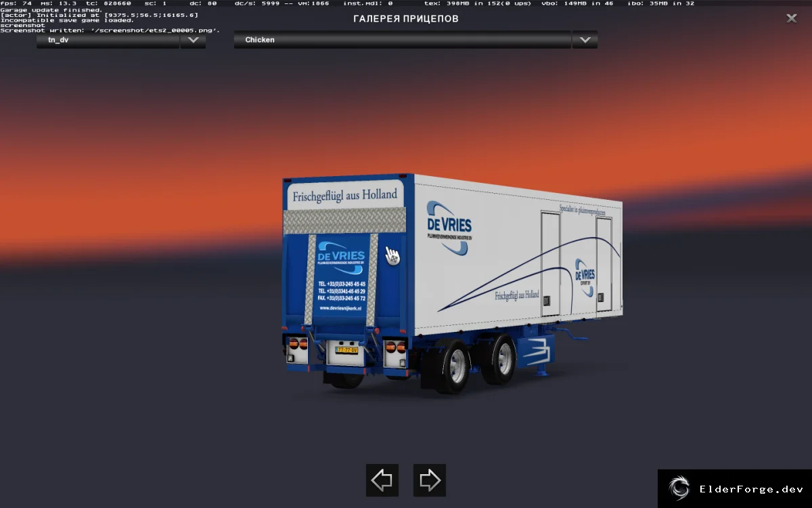812x508 pixels.
Task: Show the next trailer with right arrow
Action: pyautogui.click(x=430, y=480)
